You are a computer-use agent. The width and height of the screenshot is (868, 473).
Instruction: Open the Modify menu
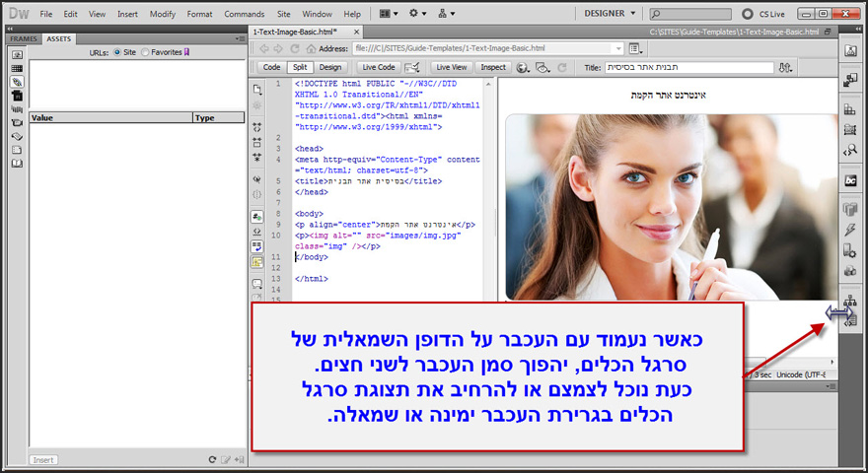tap(162, 14)
